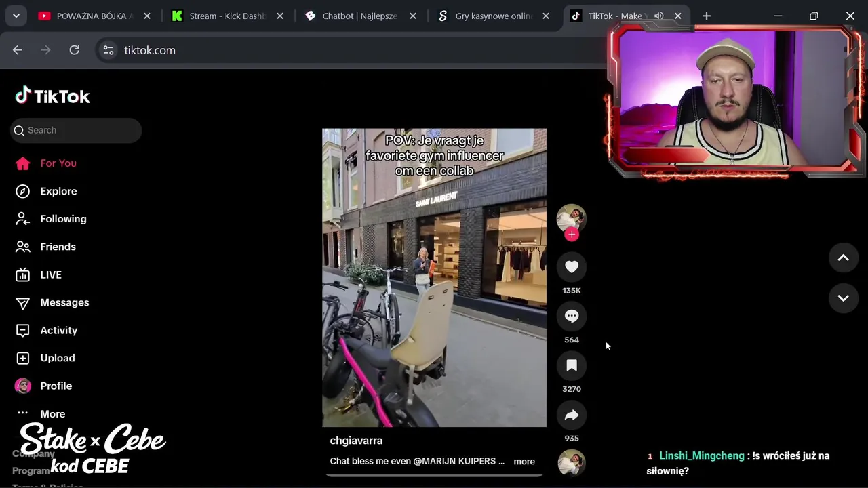Click the 564 comments count
868x488 pixels.
tap(572, 340)
